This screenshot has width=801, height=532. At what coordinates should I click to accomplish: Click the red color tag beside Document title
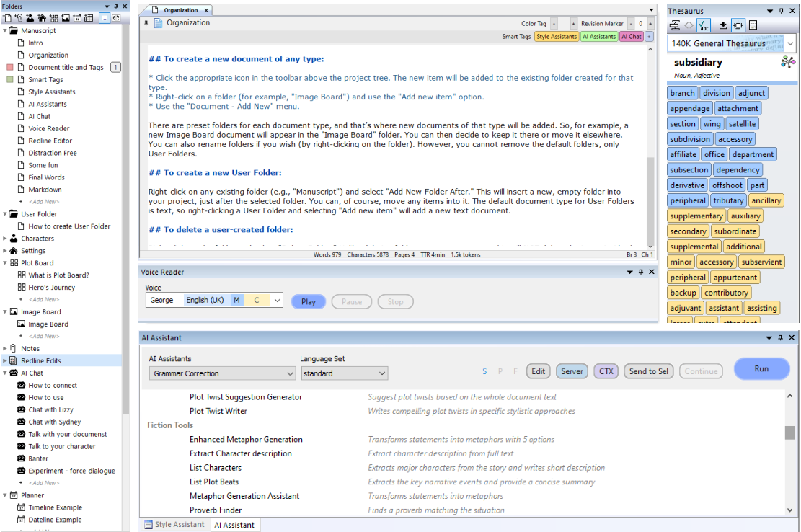(10, 67)
